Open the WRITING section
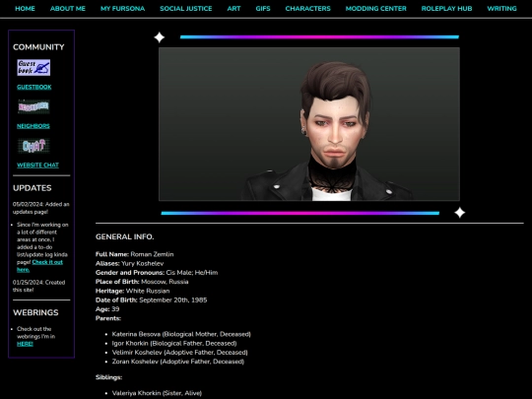Viewport: 532px width, 399px height. [x=501, y=9]
